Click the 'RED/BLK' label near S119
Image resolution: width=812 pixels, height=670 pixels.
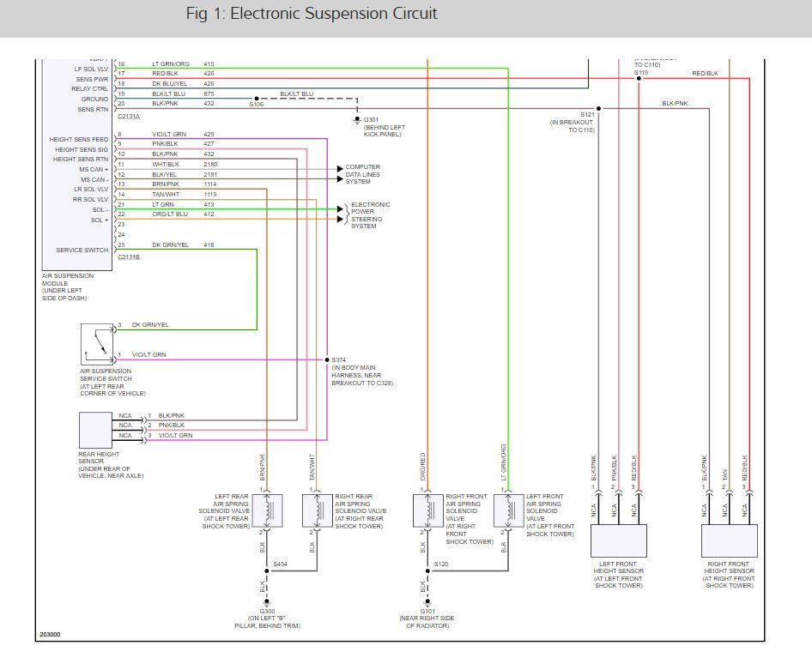pyautogui.click(x=706, y=74)
